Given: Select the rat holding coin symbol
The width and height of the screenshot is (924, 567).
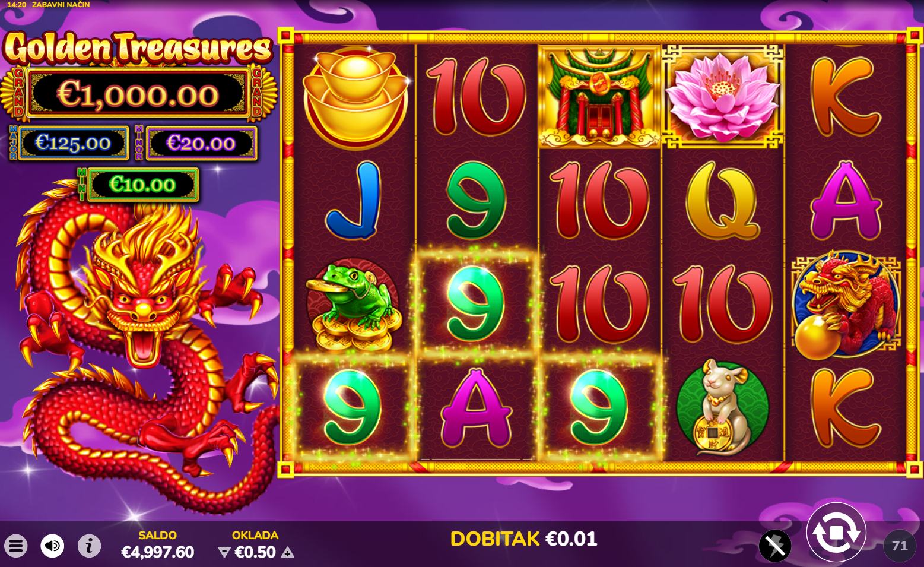Looking at the screenshot, I should point(722,408).
